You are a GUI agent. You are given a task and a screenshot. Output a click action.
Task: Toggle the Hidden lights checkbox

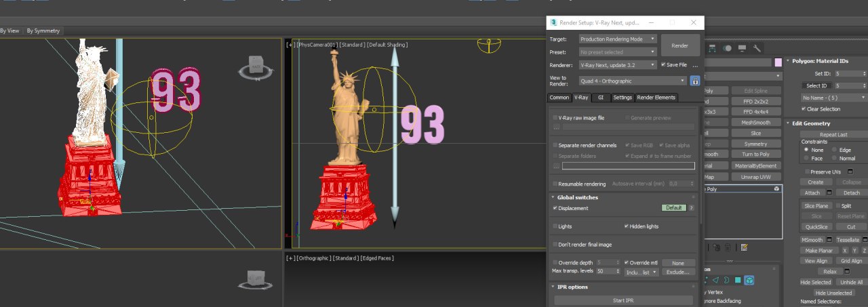click(627, 226)
